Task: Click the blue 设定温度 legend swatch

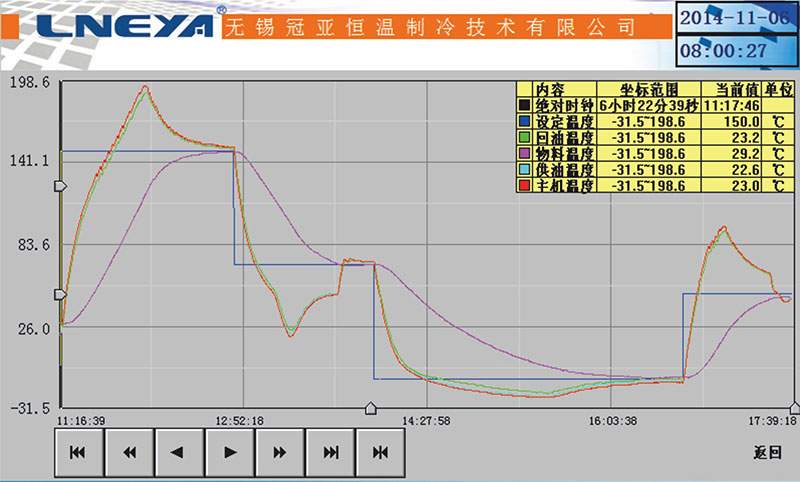Action: 523,121
